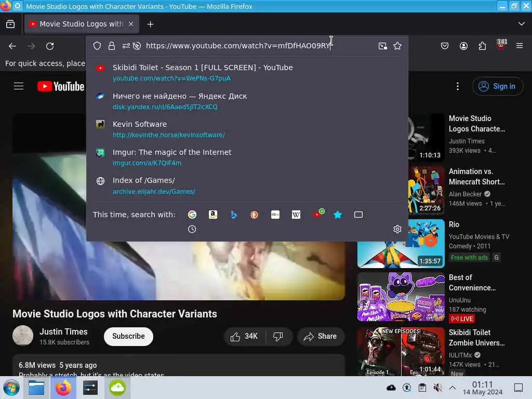Search this time with Google
Viewport: 532px width, 399px height.
pos(192,215)
